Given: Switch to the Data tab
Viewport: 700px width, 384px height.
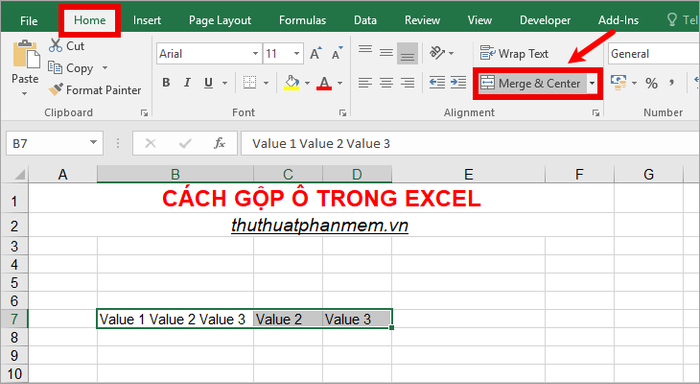Looking at the screenshot, I should [365, 20].
